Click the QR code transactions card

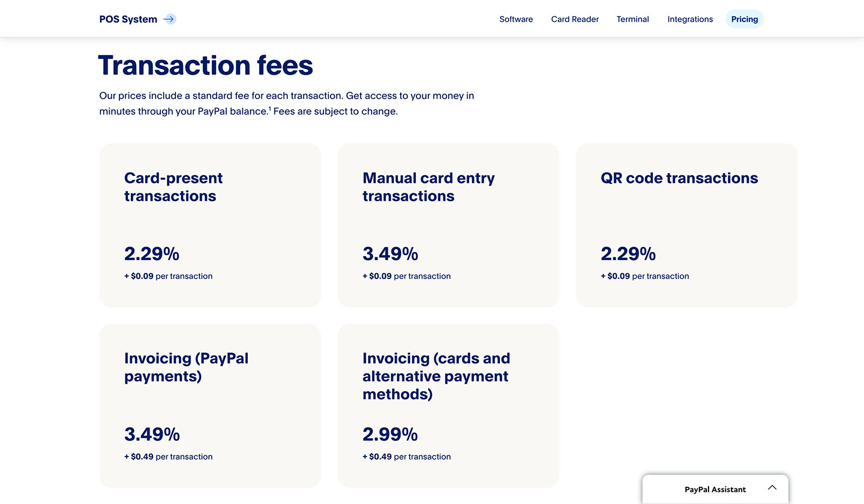pyautogui.click(x=686, y=225)
